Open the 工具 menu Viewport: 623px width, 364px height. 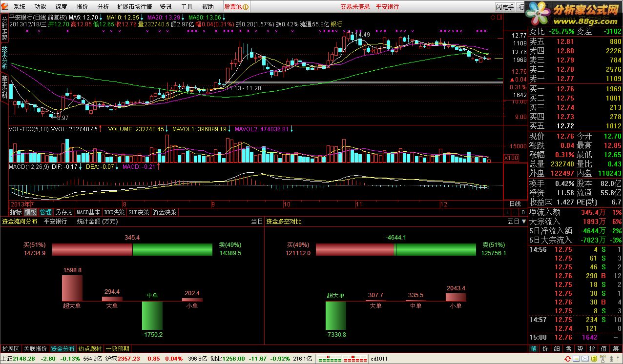coord(187,7)
